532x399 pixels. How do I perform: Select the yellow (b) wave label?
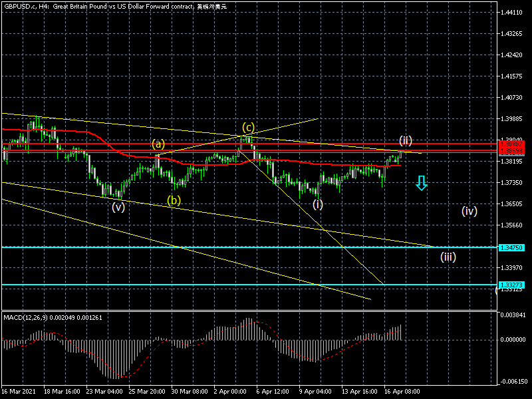point(174,199)
